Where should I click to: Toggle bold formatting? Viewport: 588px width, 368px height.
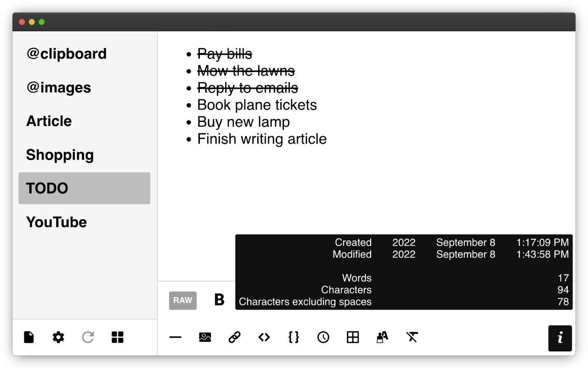coord(220,300)
